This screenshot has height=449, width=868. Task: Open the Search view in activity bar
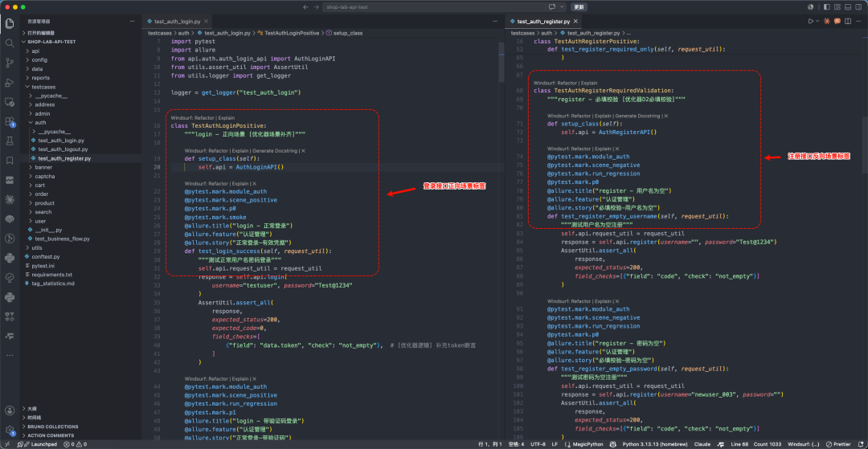point(10,43)
